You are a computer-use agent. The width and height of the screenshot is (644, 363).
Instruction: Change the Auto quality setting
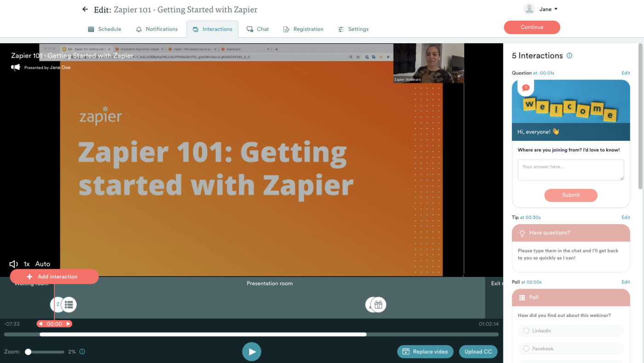pyautogui.click(x=43, y=264)
